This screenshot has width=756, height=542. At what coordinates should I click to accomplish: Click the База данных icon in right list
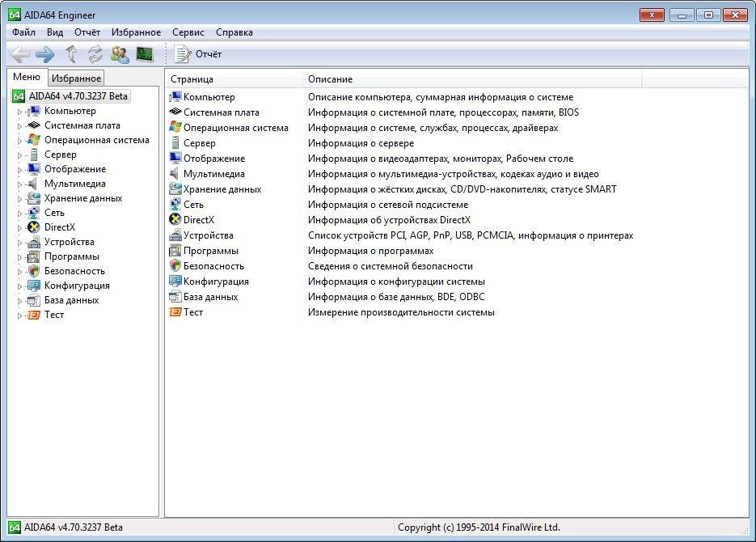pos(175,297)
